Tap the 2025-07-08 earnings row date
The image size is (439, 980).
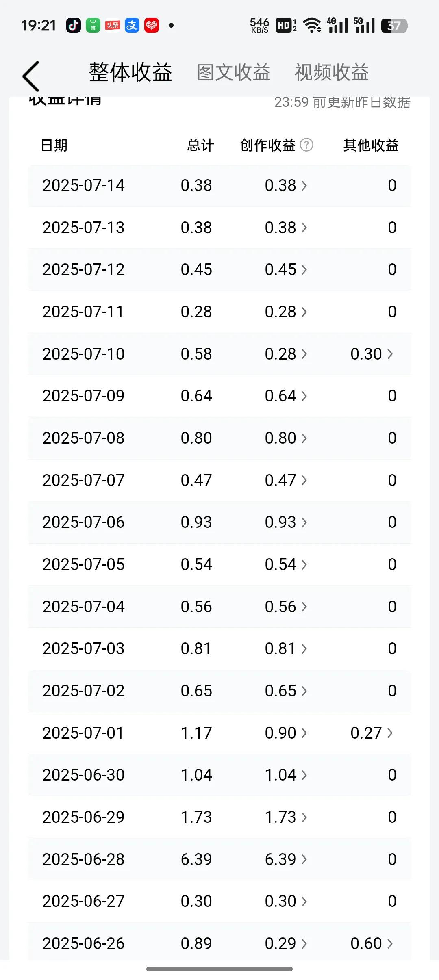[83, 438]
